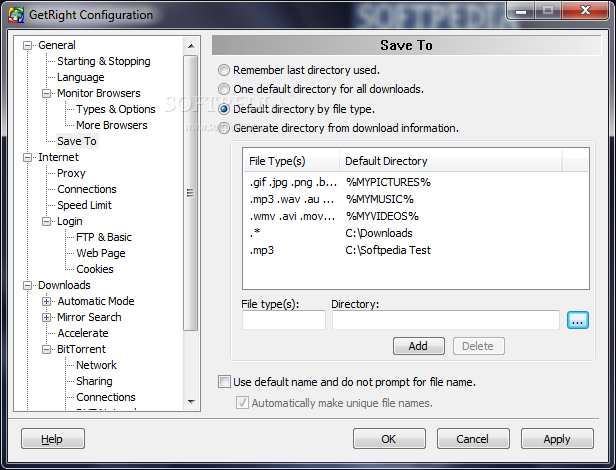Select the Monitor Browsers label
Image resolution: width=616 pixels, height=470 pixels.
click(99, 94)
